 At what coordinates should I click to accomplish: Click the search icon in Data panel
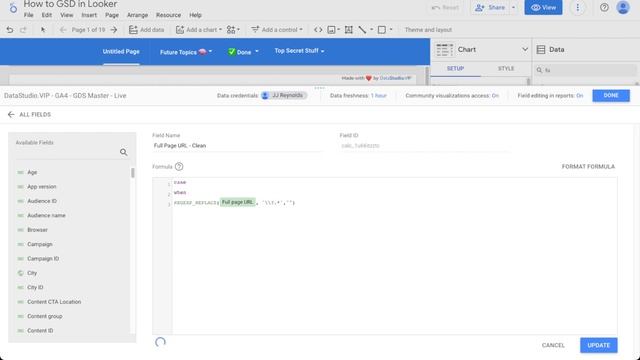(539, 70)
